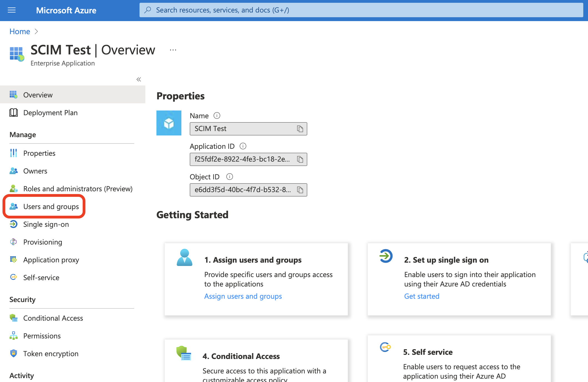Click the Assign users and groups link

[243, 296]
